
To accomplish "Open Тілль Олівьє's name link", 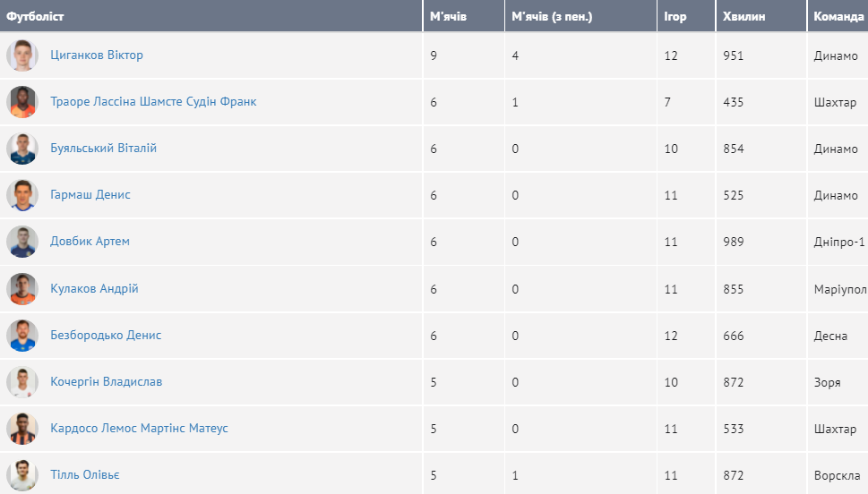I will click(85, 475).
